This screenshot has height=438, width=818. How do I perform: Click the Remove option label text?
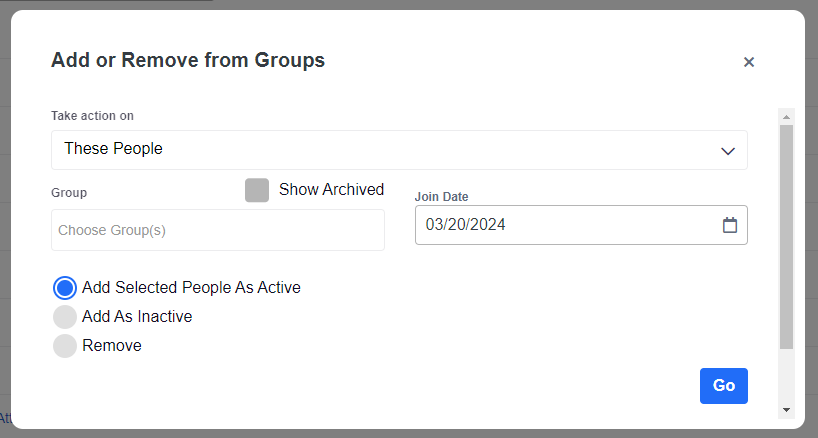(x=112, y=346)
